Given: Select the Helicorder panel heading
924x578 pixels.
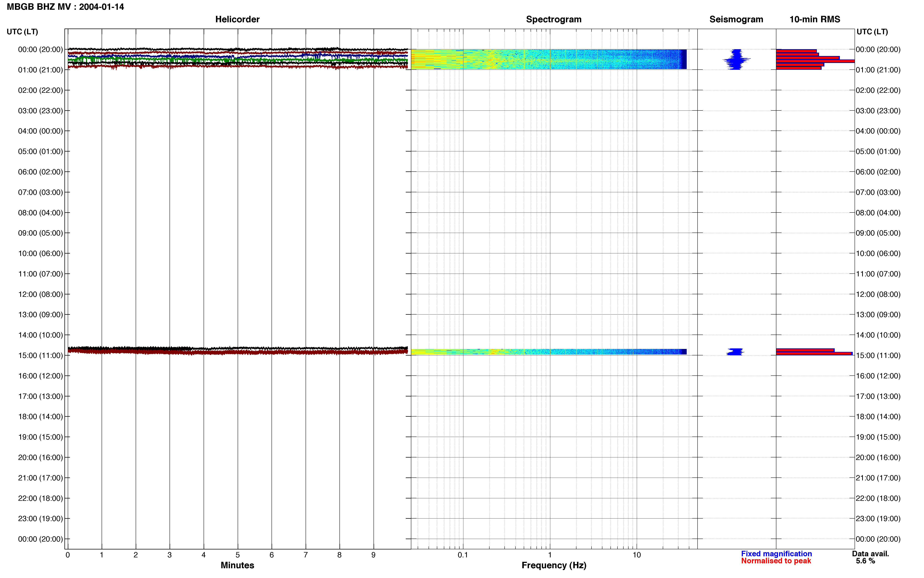Looking at the screenshot, I should [237, 19].
